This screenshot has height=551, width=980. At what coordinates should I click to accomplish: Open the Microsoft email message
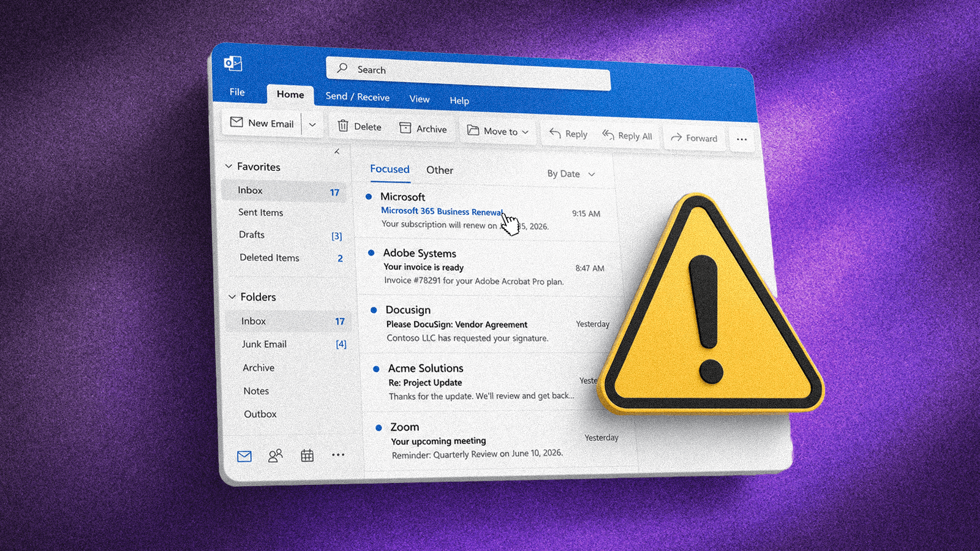point(488,212)
